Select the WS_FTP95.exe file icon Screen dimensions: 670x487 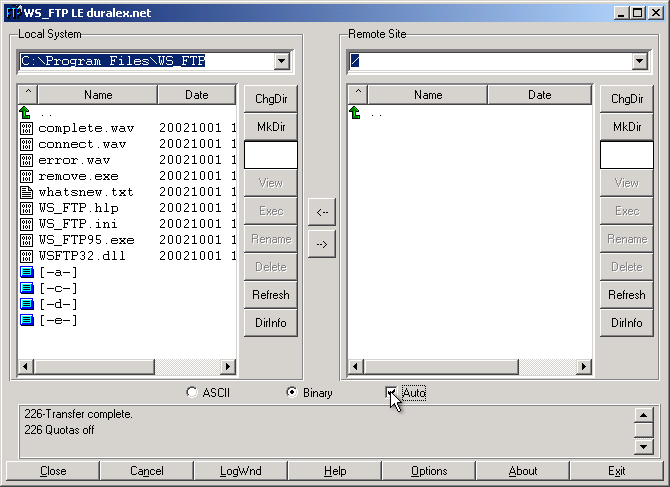coord(26,240)
